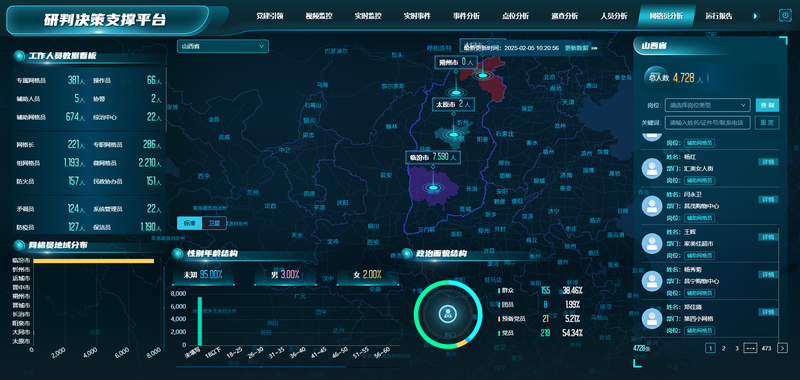Click the horizontal scrollbar under age chart
Screen dimensions: 800x380
click(260, 367)
